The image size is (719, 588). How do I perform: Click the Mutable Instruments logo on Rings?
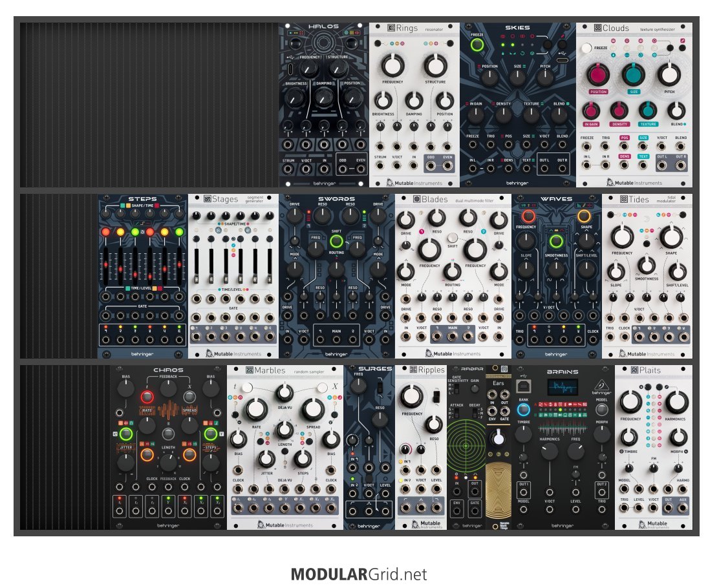(414, 182)
